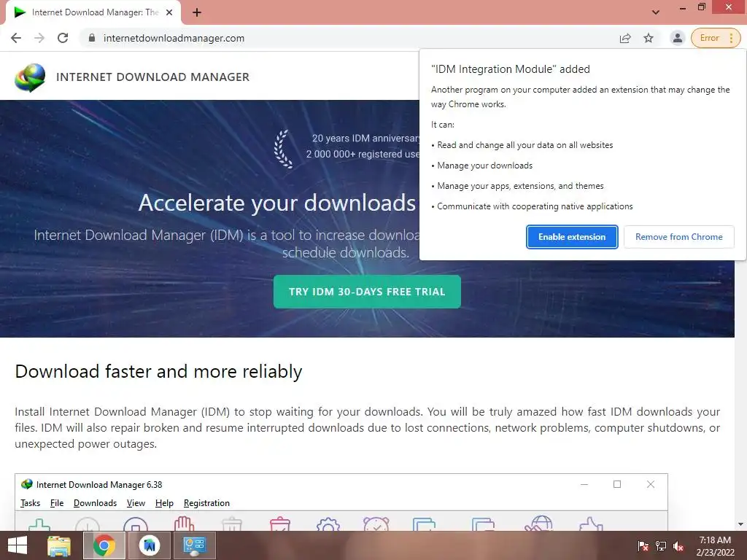
Task: Click the network tray icon
Action: [661, 546]
